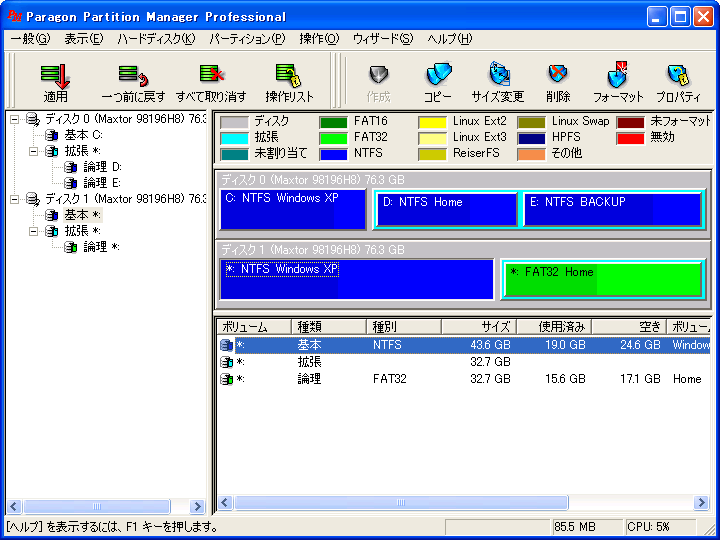Click the コピー partition icon
The height and width of the screenshot is (540, 720).
click(x=438, y=75)
